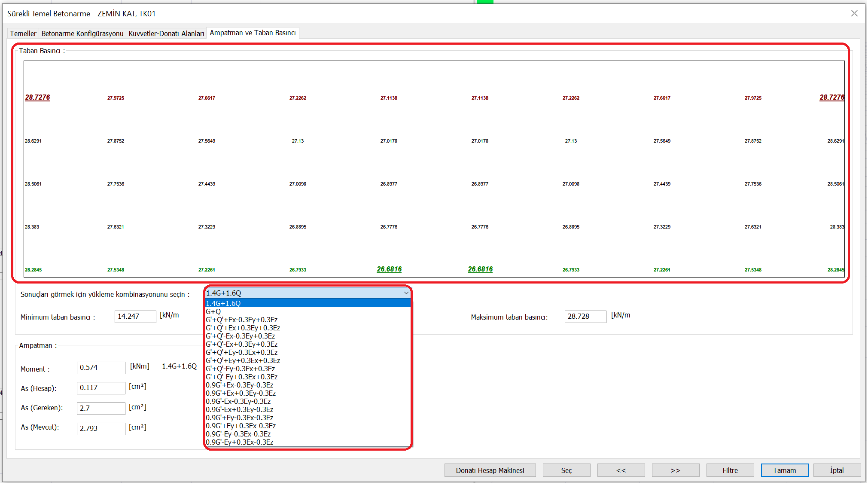Click the Seç button

[x=566, y=470]
